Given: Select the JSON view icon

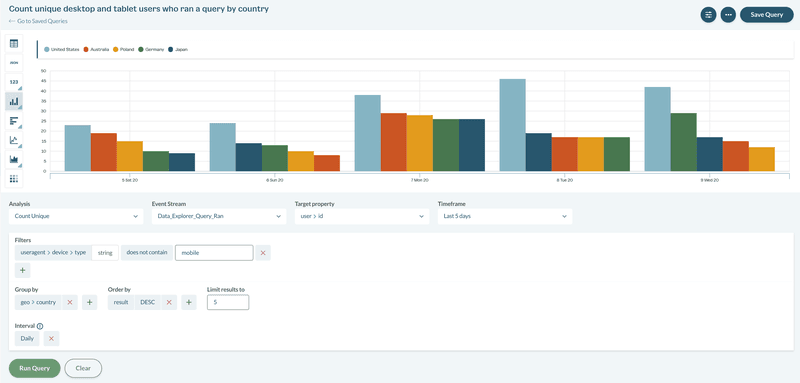Looking at the screenshot, I should (x=14, y=63).
